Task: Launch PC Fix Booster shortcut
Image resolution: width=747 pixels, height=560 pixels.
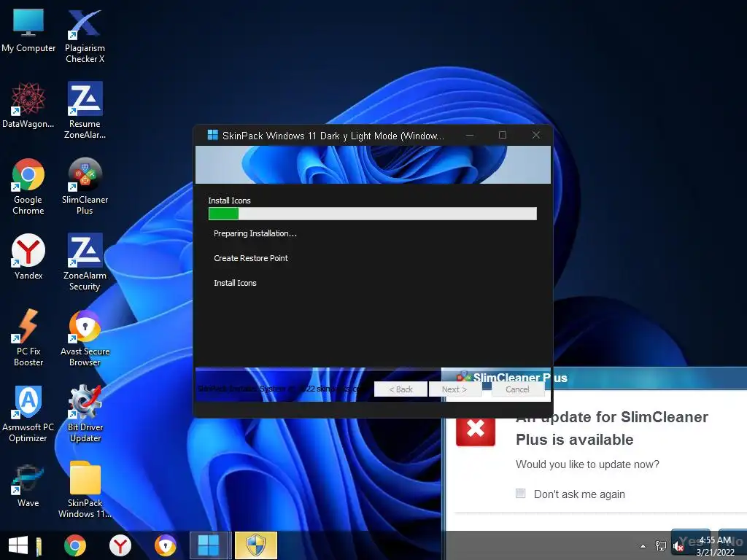Action: pyautogui.click(x=28, y=338)
